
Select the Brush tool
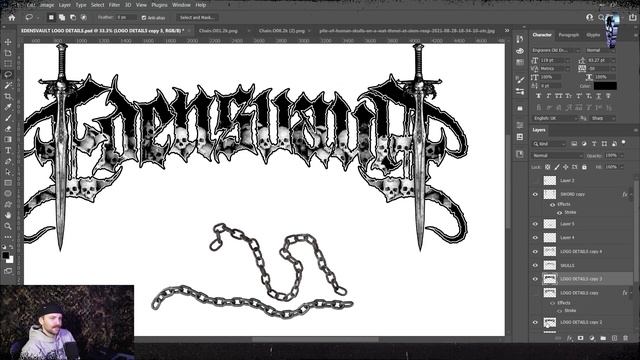(8, 118)
